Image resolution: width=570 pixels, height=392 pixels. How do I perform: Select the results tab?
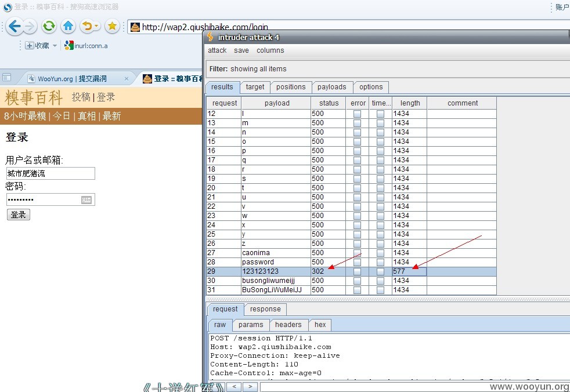pos(222,87)
